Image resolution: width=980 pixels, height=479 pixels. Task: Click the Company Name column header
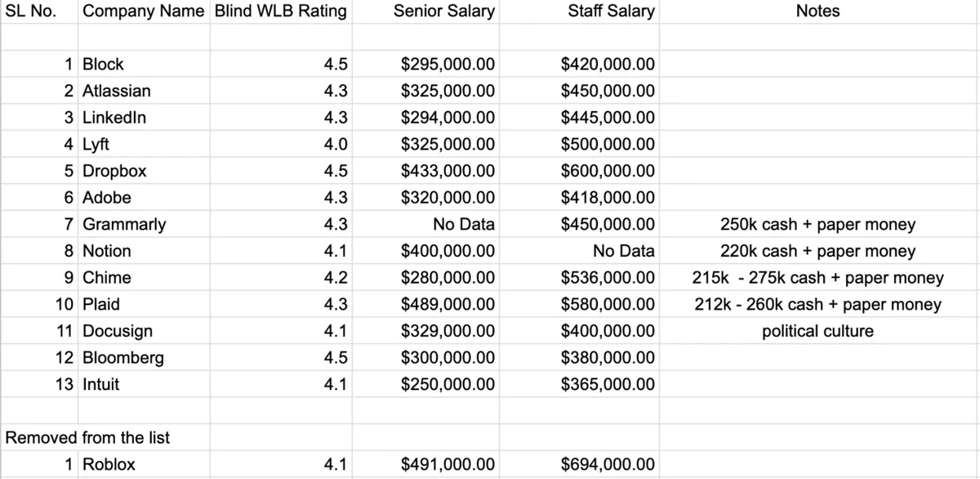point(144,11)
